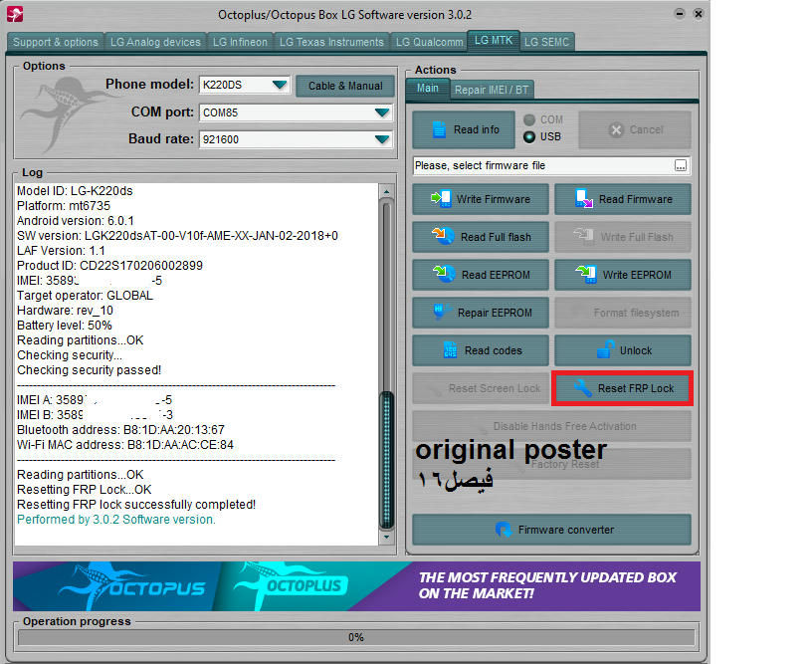812x664 pixels.
Task: Click the Read codes icon
Action: [x=450, y=350]
